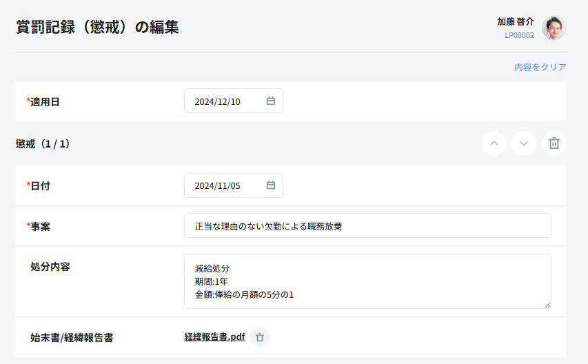Click the employee ID LP00002
588x364 pixels.
point(519,35)
